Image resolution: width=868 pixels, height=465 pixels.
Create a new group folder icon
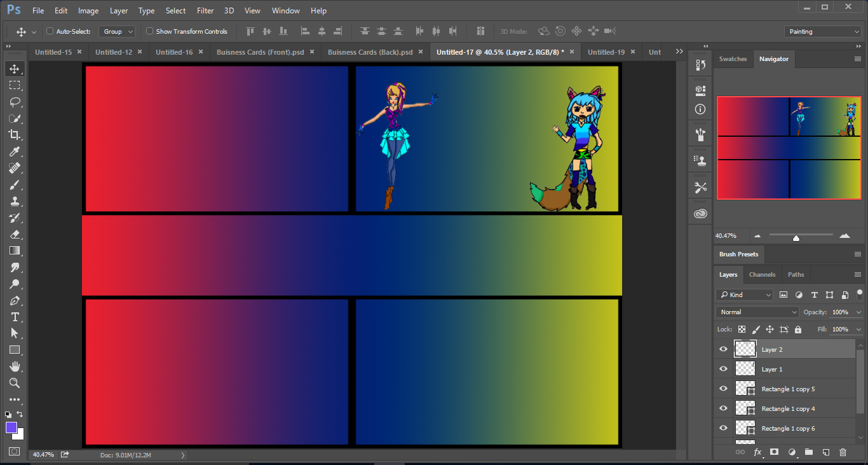point(808,452)
